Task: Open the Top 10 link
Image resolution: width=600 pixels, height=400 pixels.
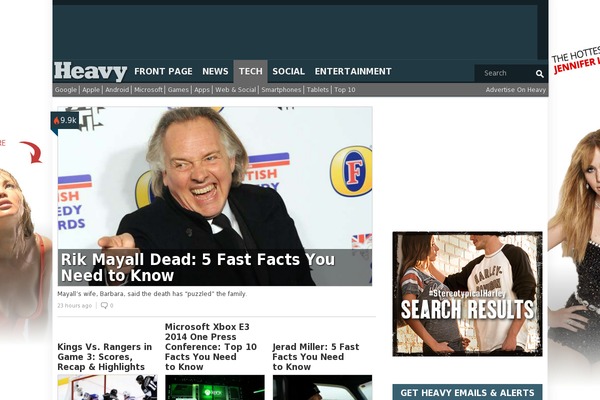Action: [345, 90]
